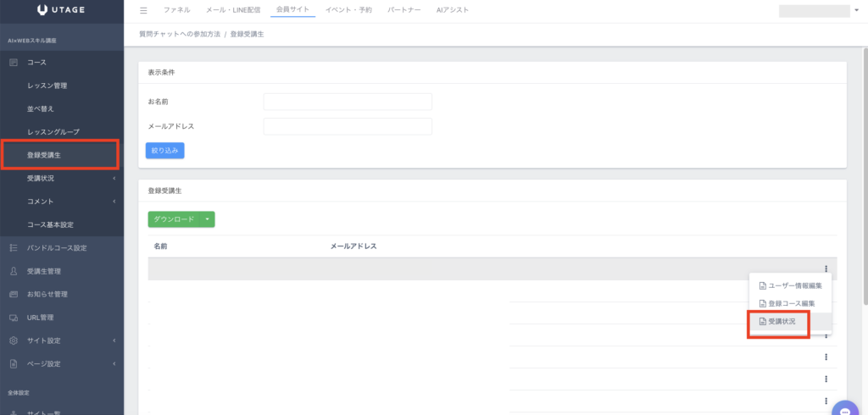Image resolution: width=868 pixels, height=415 pixels.
Task: Open the パートナー tab
Action: (x=404, y=10)
